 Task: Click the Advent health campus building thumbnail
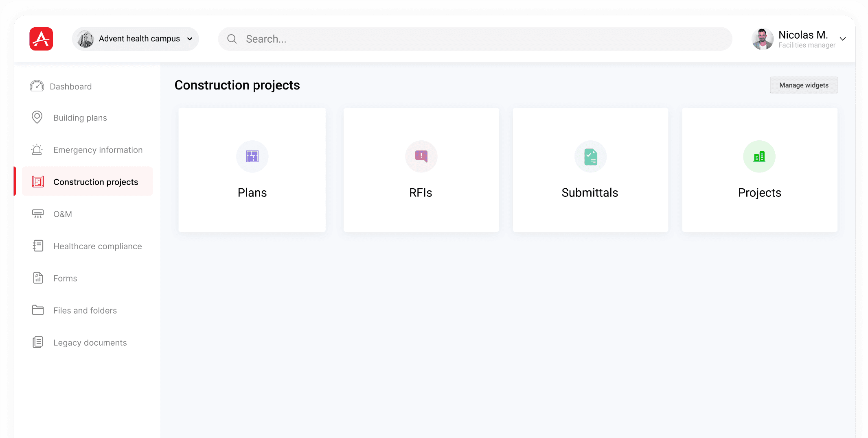(x=85, y=39)
